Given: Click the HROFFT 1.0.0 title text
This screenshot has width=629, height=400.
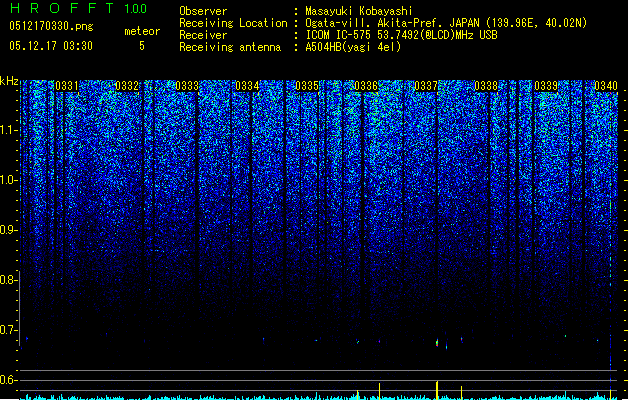Looking at the screenshot, I should click(x=79, y=8).
